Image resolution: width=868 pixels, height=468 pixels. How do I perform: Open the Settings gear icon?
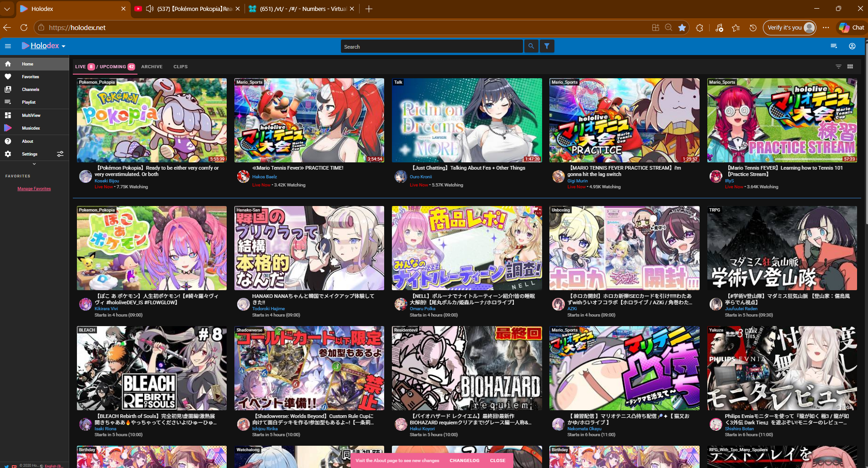click(8, 154)
